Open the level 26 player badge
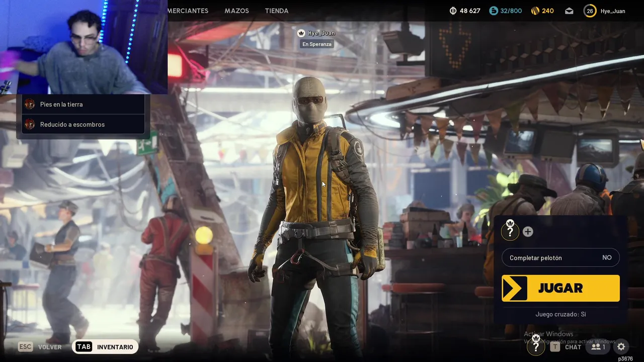 coord(590,11)
